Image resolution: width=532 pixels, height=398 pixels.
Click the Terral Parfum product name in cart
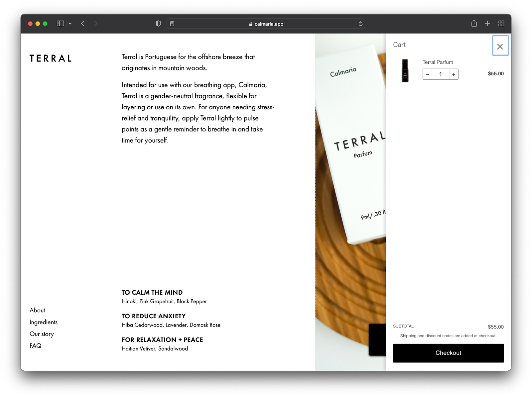pos(438,62)
